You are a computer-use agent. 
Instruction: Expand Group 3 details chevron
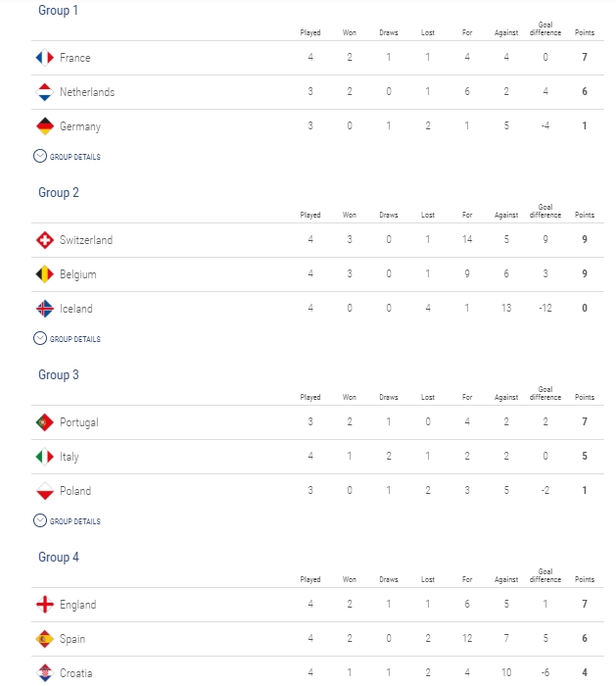pyautogui.click(x=40, y=520)
